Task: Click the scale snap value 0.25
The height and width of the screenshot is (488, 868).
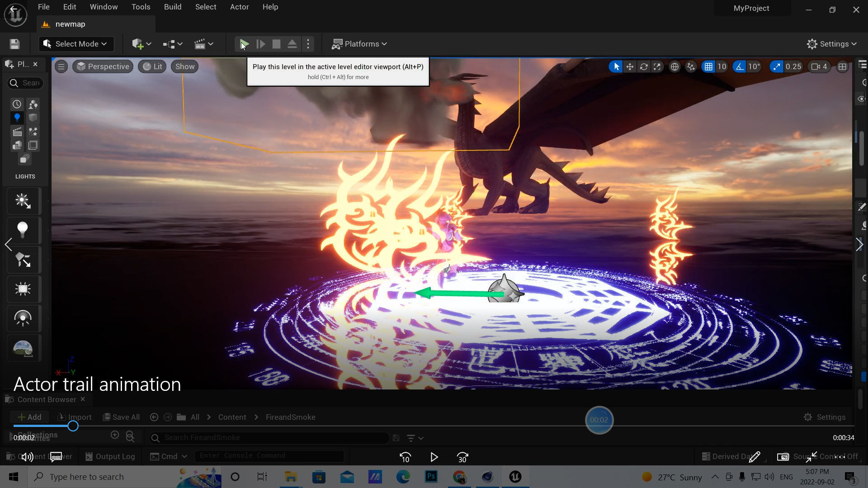Action: [x=793, y=66]
